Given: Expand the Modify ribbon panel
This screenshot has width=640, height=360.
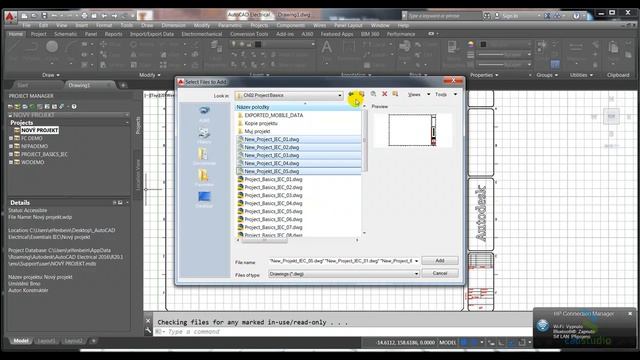Looking at the screenshot, I should click(x=149, y=75).
